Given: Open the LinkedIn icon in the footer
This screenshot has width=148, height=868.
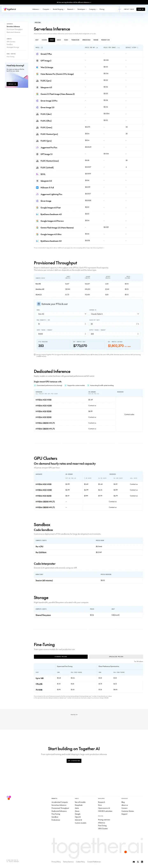Looking at the screenshot, I should [142, 862].
